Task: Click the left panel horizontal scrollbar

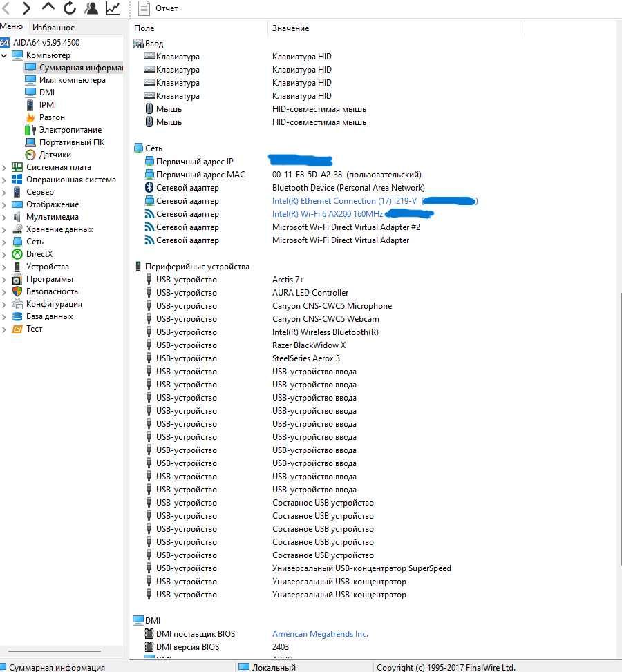Action: pyautogui.click(x=55, y=651)
